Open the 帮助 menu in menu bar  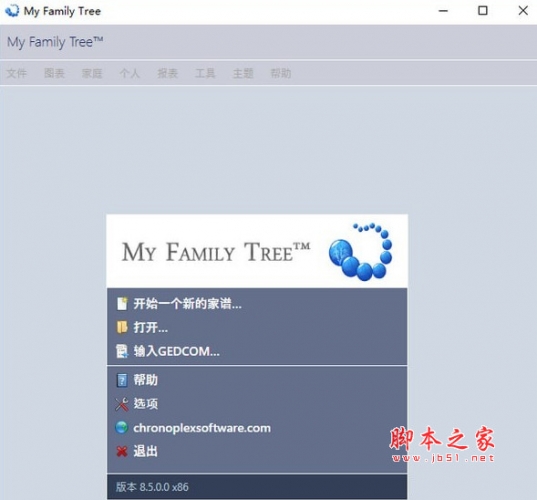[x=281, y=73]
